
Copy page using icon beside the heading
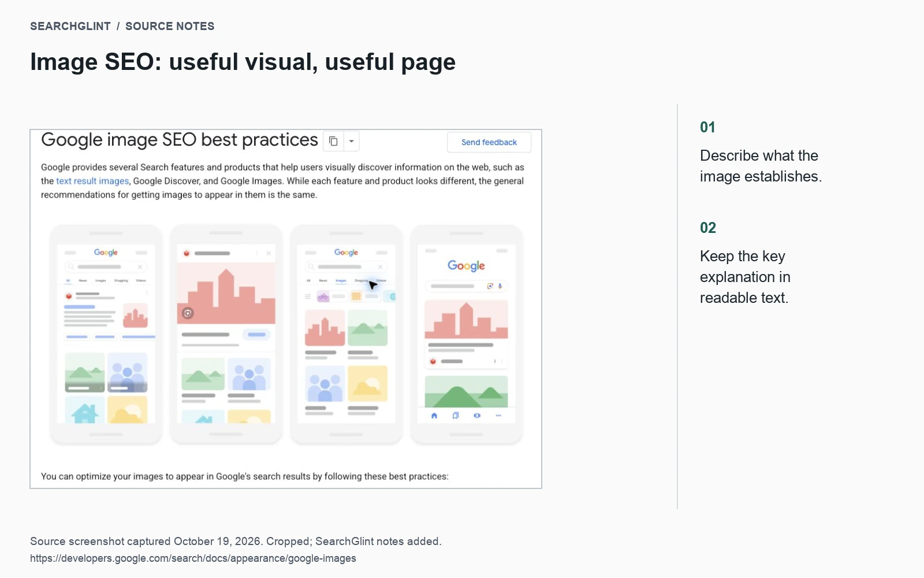(x=333, y=141)
